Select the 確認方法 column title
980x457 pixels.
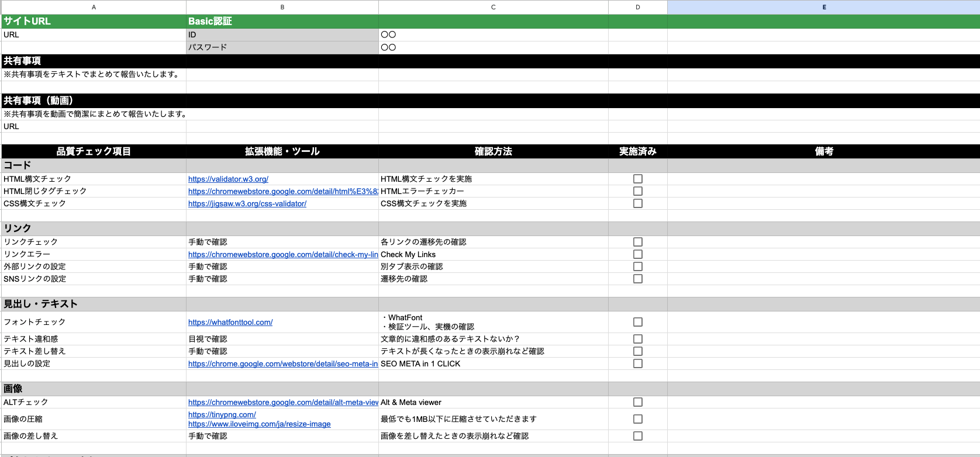(x=494, y=151)
